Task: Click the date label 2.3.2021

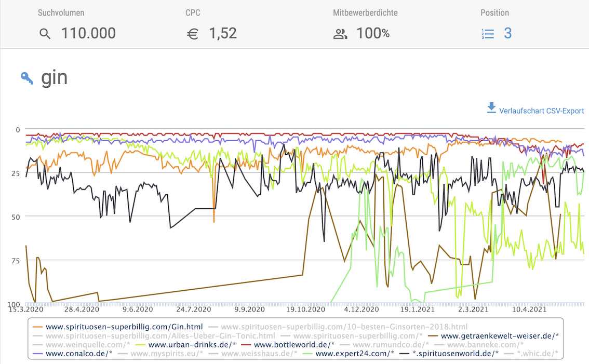Action: [473, 309]
